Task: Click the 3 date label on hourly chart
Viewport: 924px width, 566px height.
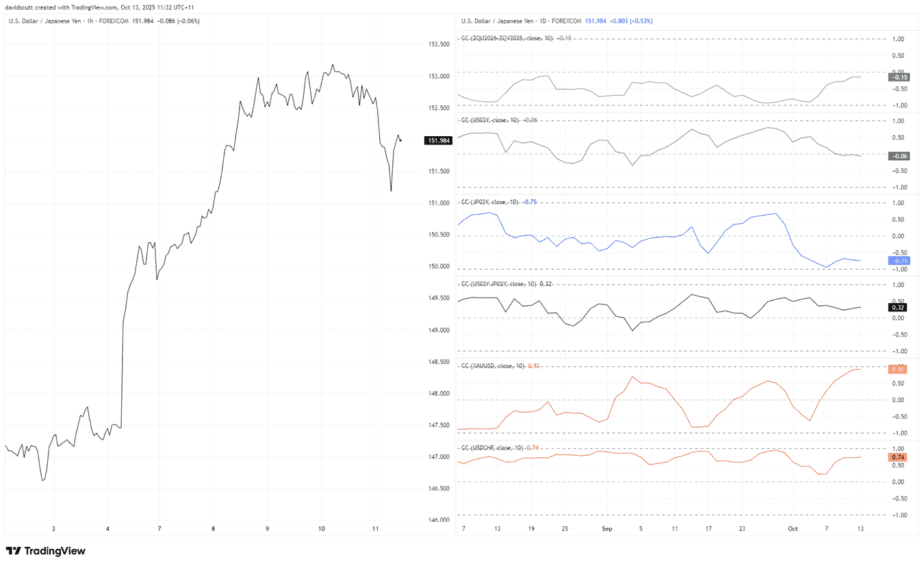Action: pyautogui.click(x=53, y=529)
